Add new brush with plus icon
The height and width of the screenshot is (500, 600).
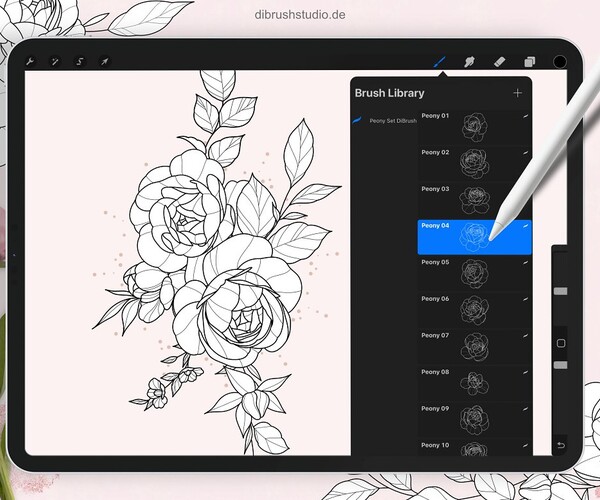pos(517,93)
